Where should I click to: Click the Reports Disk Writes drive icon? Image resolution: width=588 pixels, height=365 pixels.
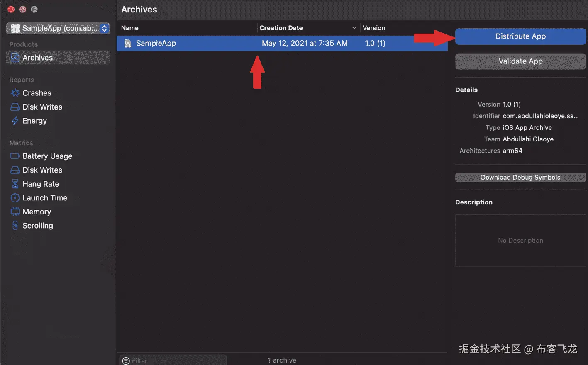coord(15,107)
